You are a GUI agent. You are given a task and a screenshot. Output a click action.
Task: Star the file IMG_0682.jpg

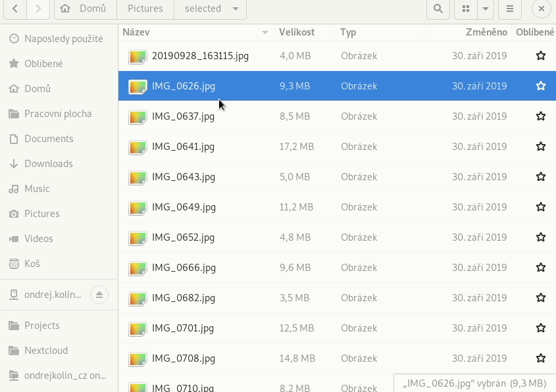[541, 298]
